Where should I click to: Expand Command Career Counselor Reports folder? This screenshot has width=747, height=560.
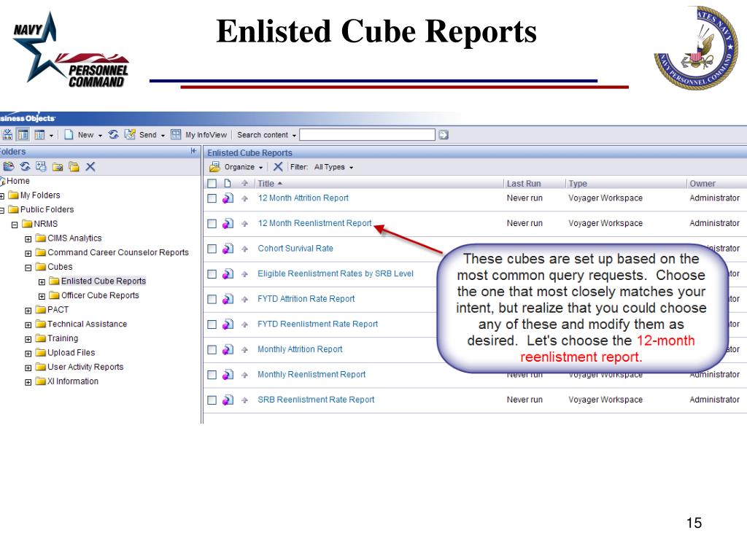[28, 253]
